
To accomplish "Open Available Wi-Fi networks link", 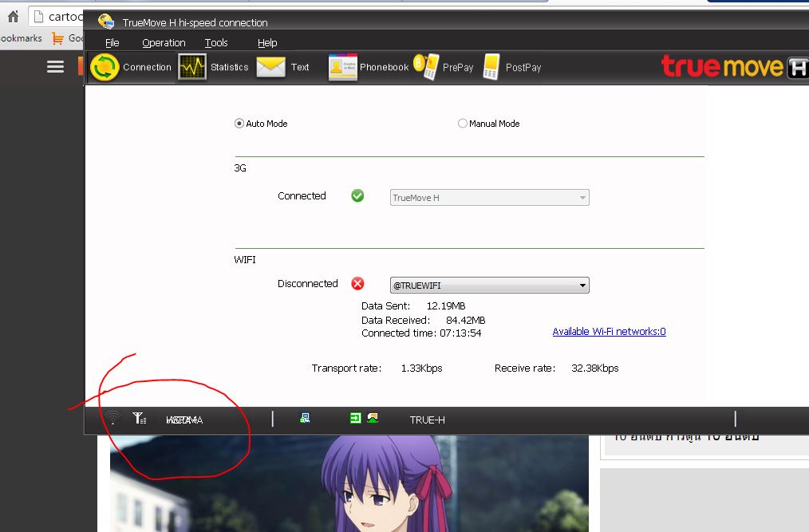I will (609, 331).
